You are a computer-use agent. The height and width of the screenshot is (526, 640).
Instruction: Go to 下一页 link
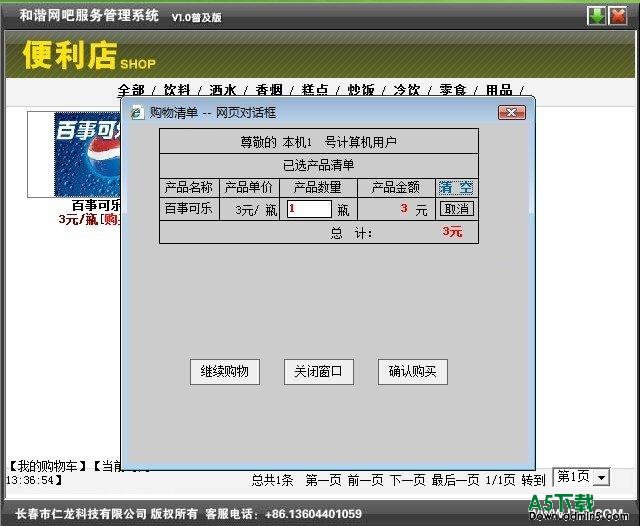407,480
